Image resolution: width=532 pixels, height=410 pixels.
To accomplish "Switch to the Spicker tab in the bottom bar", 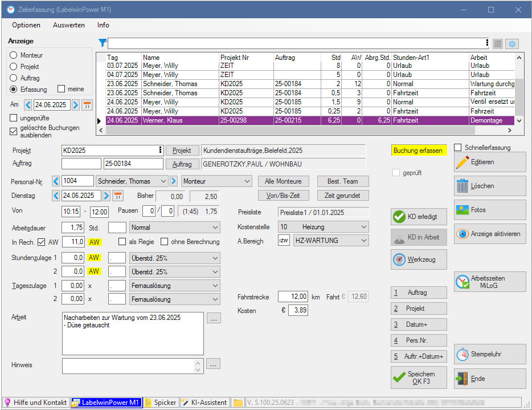I will [x=161, y=403].
